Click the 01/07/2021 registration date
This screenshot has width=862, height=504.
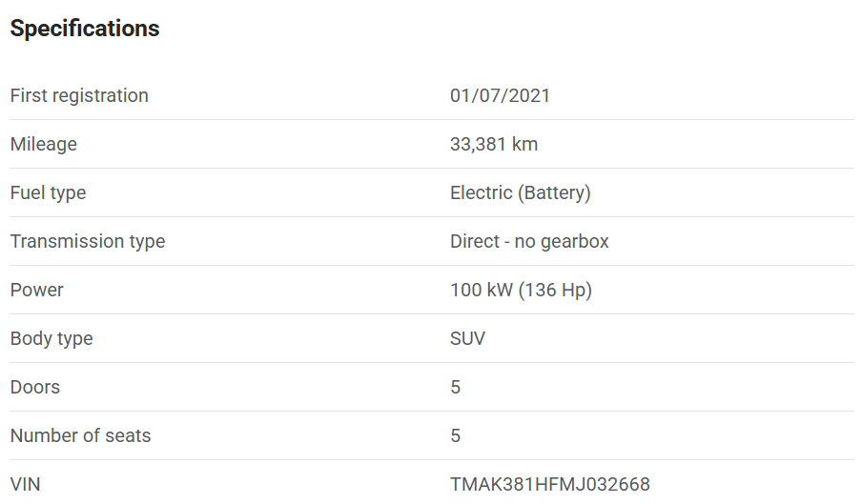click(x=500, y=95)
